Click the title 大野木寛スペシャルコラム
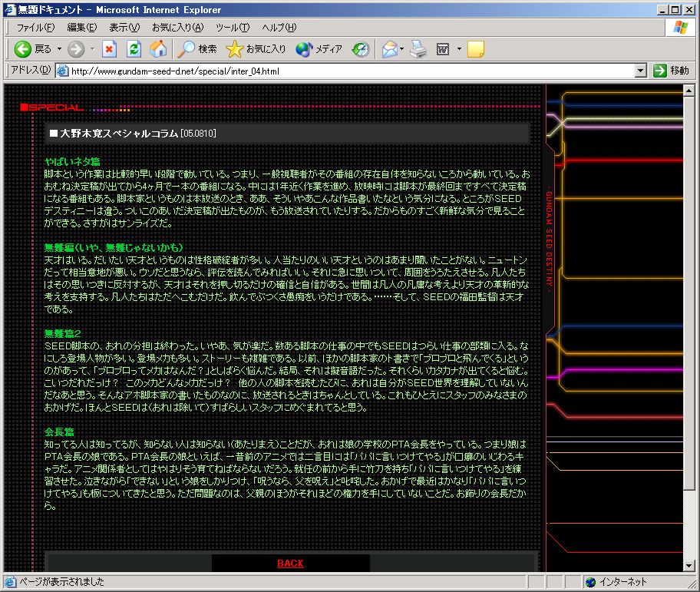Screen dimensions: 700x592 (119, 133)
